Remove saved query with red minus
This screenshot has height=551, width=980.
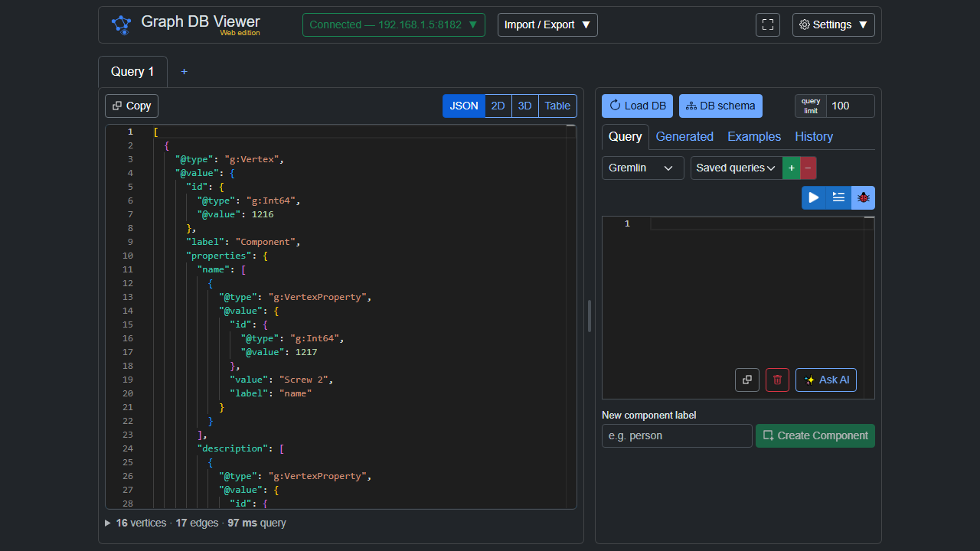(x=808, y=168)
